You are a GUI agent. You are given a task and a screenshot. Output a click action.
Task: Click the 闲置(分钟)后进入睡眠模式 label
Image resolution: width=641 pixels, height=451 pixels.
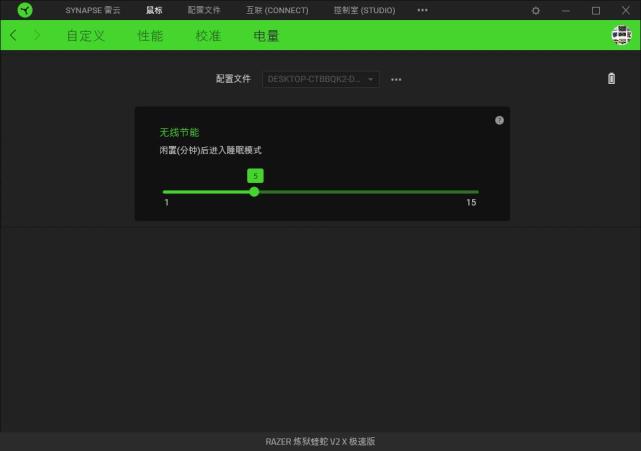pos(210,150)
